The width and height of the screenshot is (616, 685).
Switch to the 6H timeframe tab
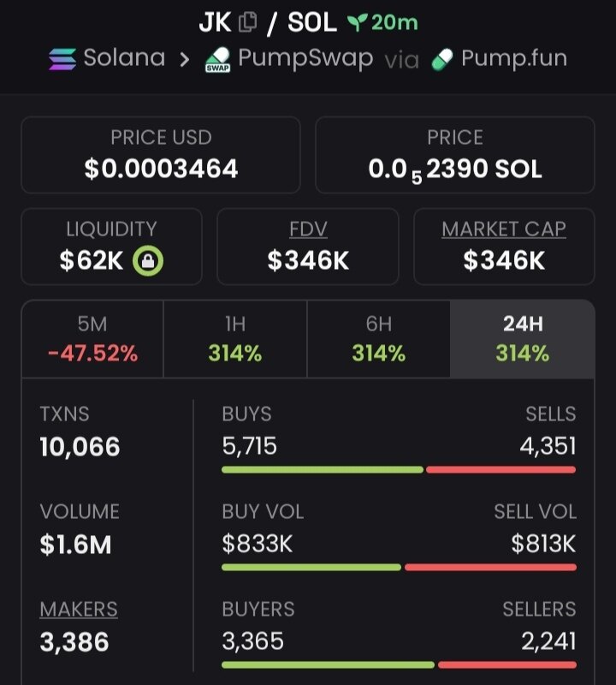tap(378, 339)
